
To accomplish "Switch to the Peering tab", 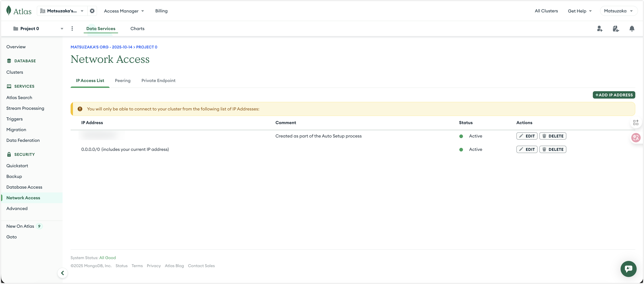I will 122,81.
